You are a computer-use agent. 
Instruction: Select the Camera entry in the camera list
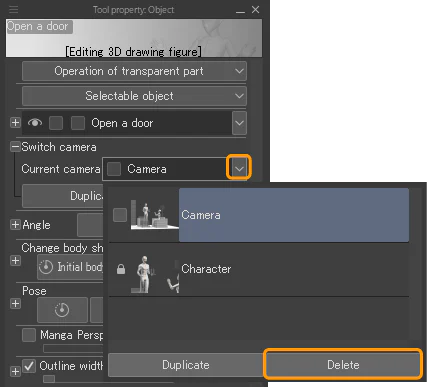[259, 215]
